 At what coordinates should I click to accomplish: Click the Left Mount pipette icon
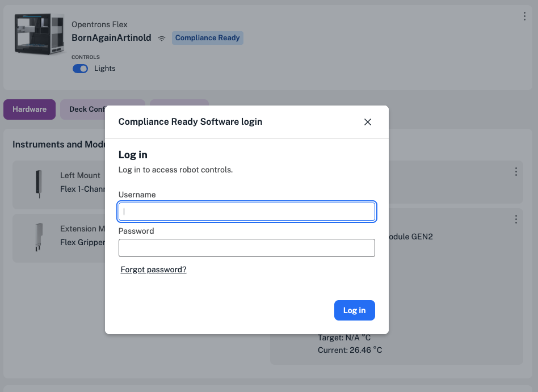point(39,184)
